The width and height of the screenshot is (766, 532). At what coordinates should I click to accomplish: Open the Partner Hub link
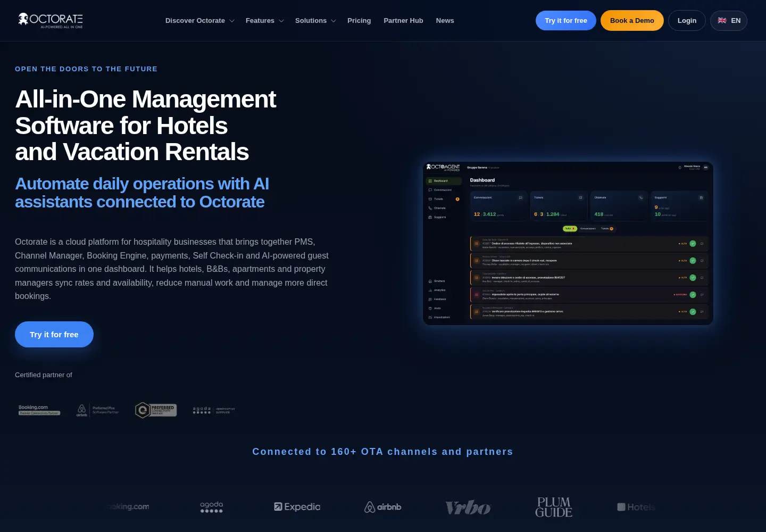coord(403,21)
